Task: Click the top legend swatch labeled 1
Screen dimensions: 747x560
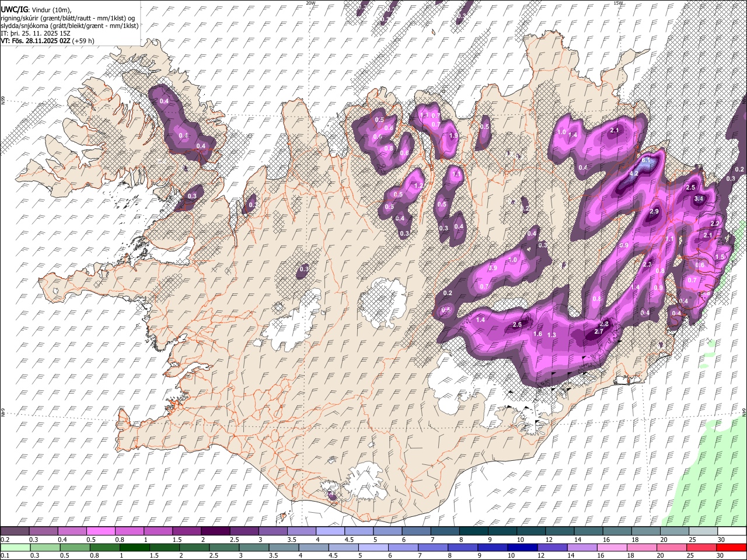Action: coord(158,531)
